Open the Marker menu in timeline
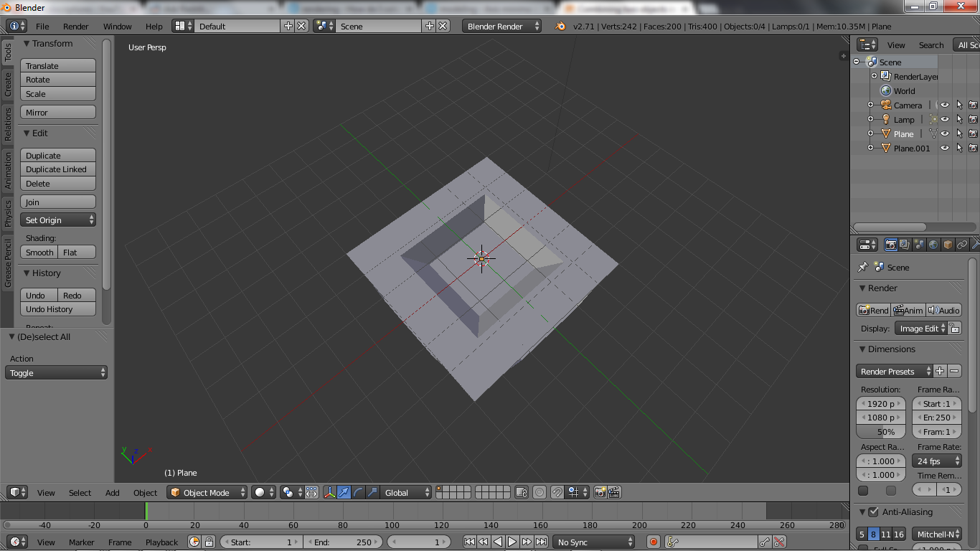980x551 pixels. [x=82, y=542]
